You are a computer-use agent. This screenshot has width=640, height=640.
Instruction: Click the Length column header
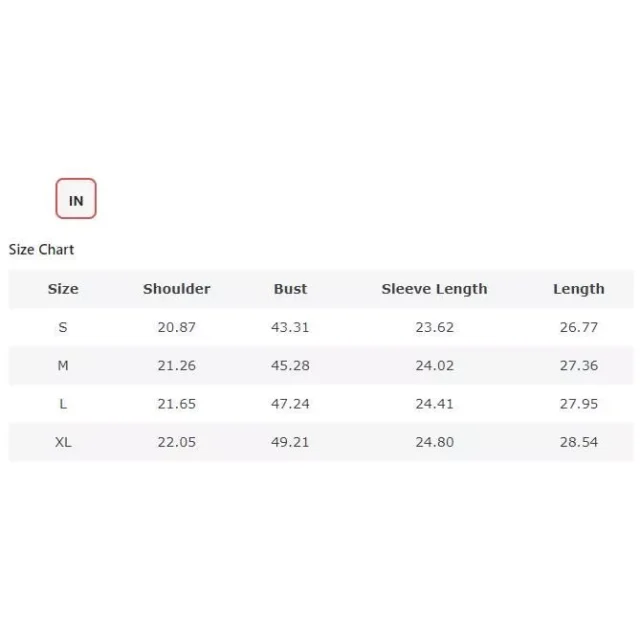(x=579, y=289)
